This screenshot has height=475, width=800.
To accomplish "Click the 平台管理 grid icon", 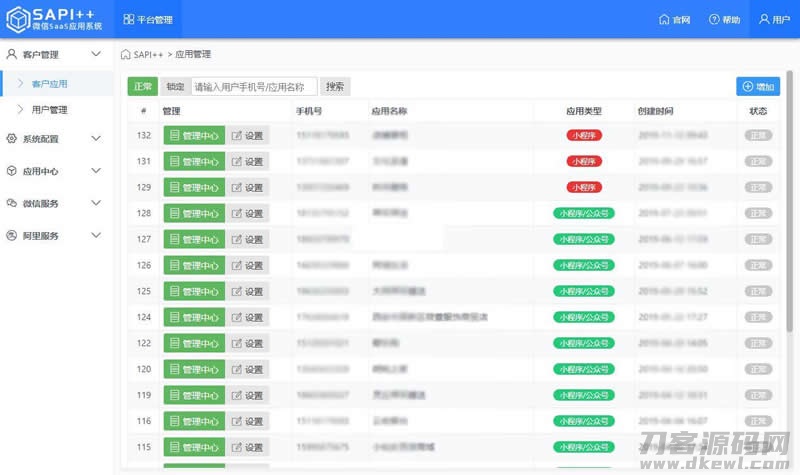I will tap(129, 20).
